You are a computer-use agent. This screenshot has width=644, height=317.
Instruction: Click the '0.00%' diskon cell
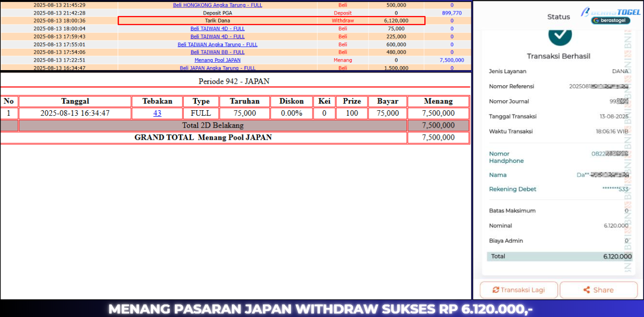[291, 113]
